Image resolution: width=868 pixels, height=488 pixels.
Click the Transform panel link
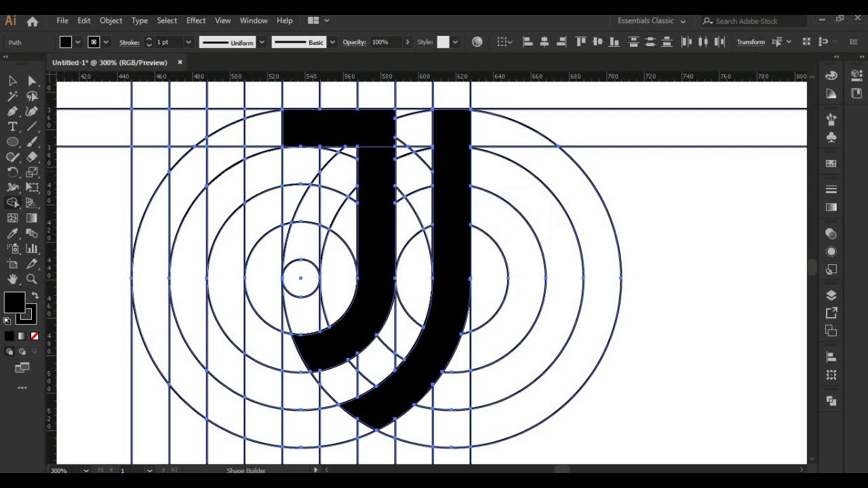751,42
